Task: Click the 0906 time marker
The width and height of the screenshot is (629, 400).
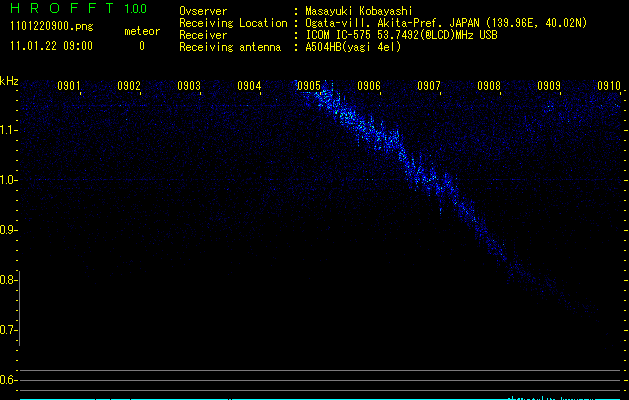Action: (x=369, y=86)
